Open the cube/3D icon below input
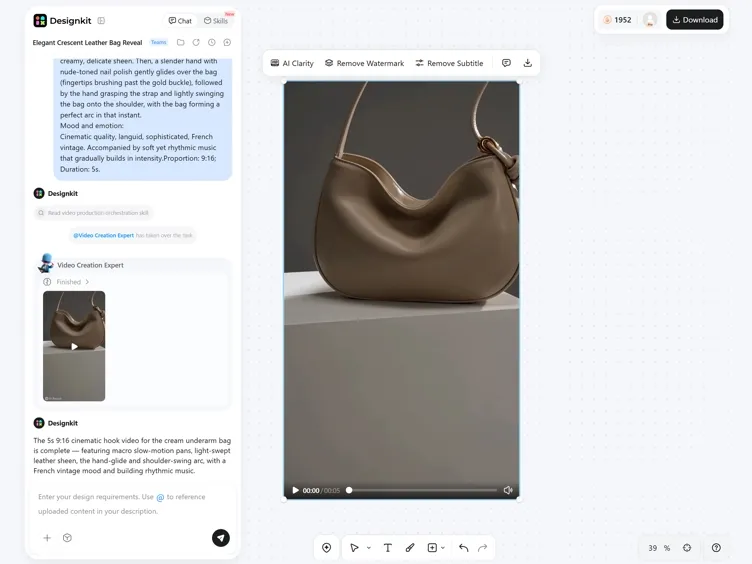 pos(67,538)
